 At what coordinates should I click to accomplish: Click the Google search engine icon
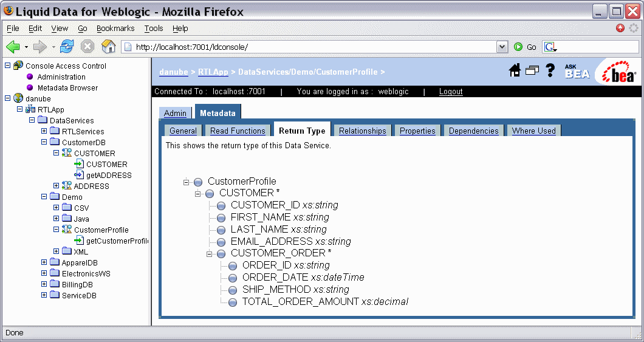tap(550, 47)
